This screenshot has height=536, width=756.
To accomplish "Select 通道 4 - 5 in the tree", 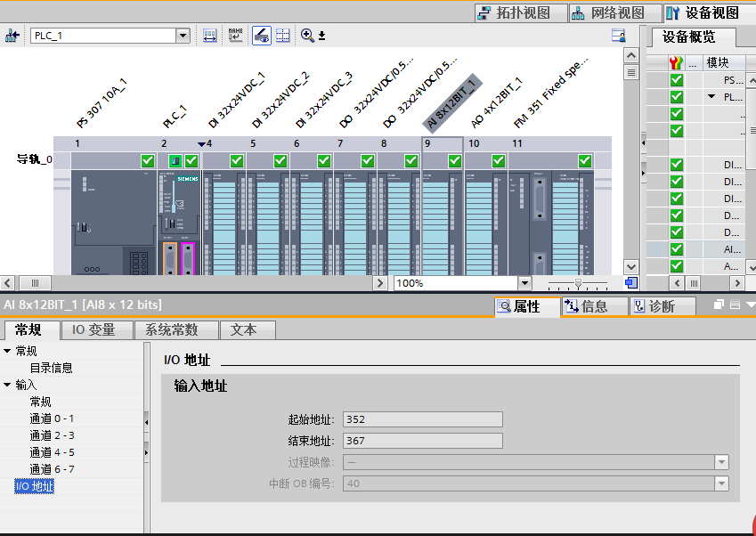I will tap(52, 452).
